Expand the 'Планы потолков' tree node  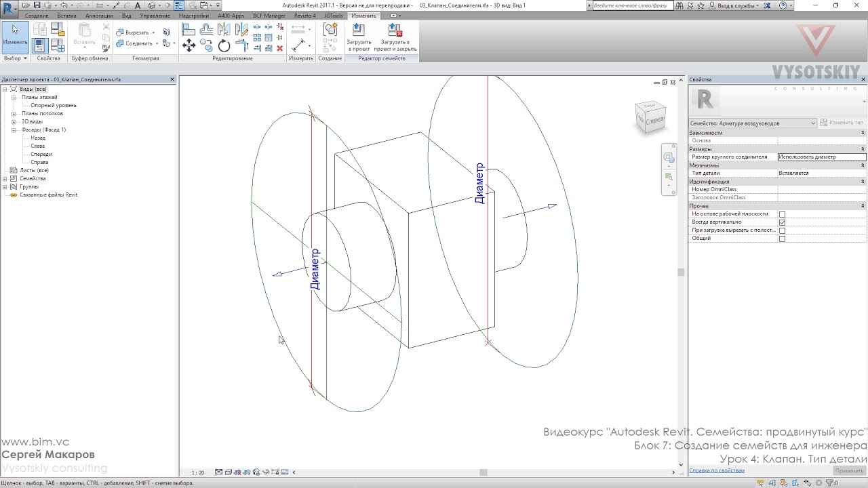click(x=14, y=114)
